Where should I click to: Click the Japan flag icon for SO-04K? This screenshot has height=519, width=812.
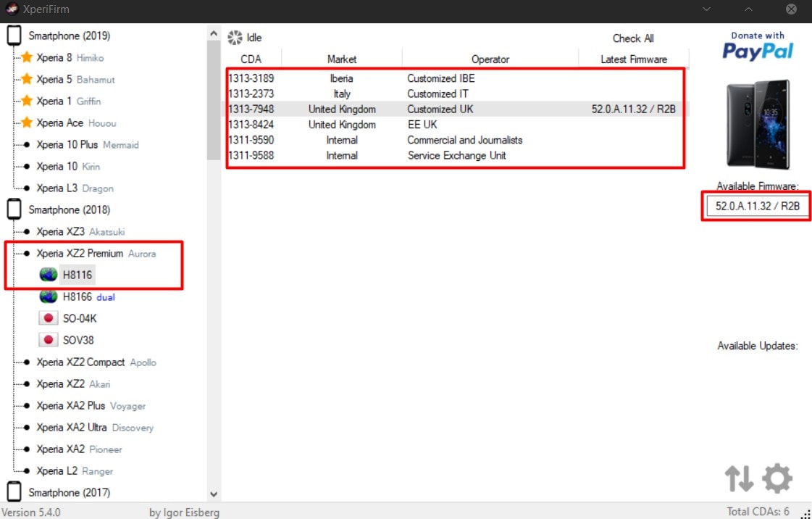tap(48, 318)
